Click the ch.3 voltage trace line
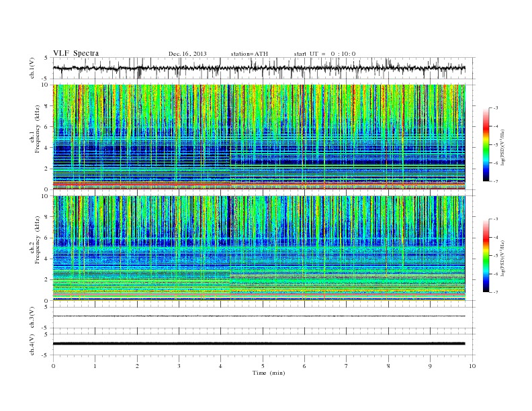Viewport: 532px width, 411px height. 259,316
